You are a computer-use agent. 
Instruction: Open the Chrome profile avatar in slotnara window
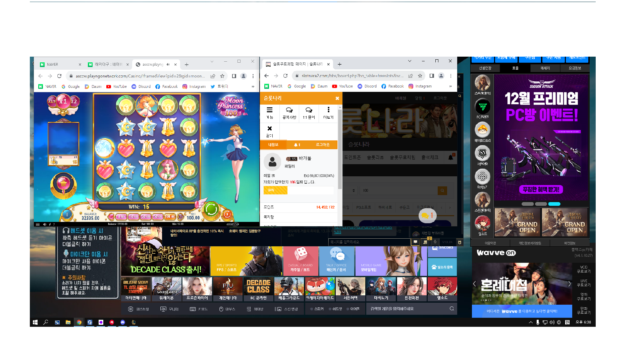pyautogui.click(x=441, y=76)
